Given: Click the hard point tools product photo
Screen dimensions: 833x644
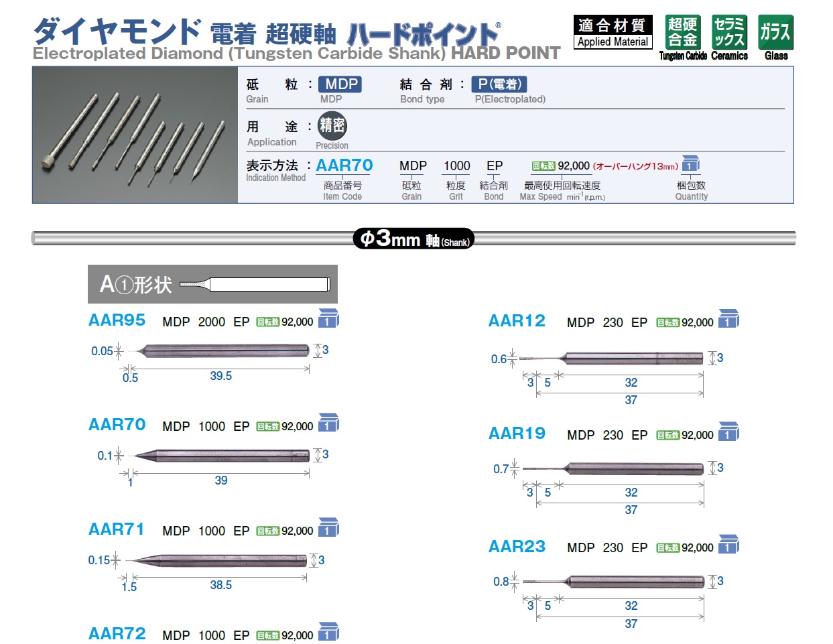Looking at the screenshot, I should pos(135,135).
